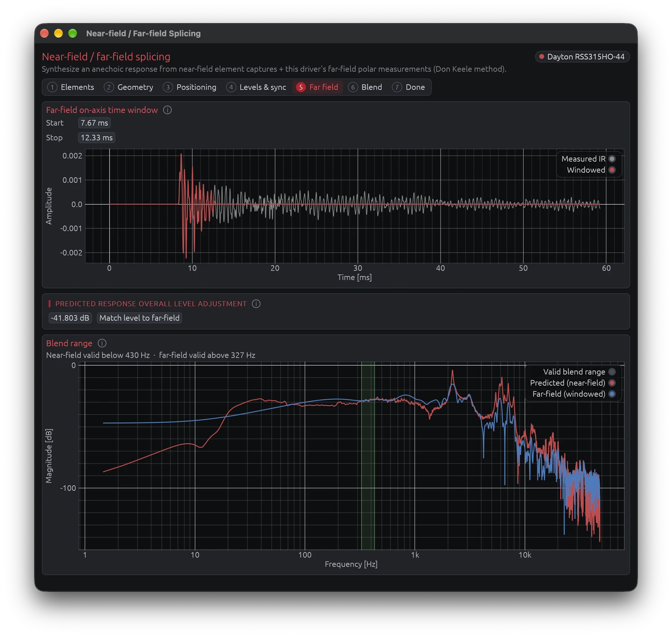Click the 'Near-field valid below 430 Hz' text
The image size is (672, 637).
point(98,355)
